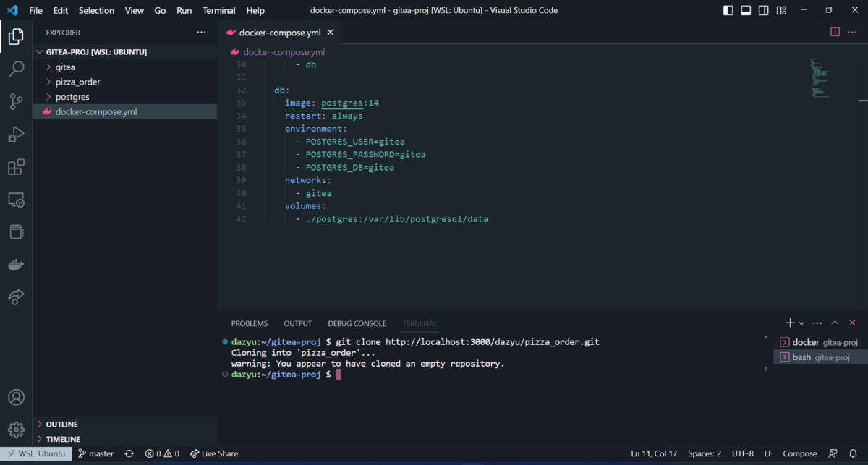Close the terminal panel
Image resolution: width=868 pixels, height=465 pixels.
[x=852, y=323]
